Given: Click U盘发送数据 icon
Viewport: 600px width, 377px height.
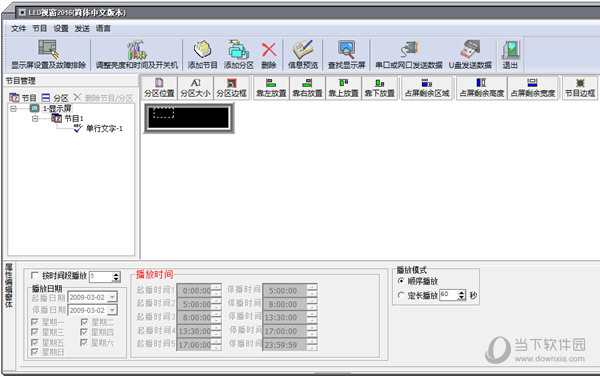Looking at the screenshot, I should click(x=470, y=54).
